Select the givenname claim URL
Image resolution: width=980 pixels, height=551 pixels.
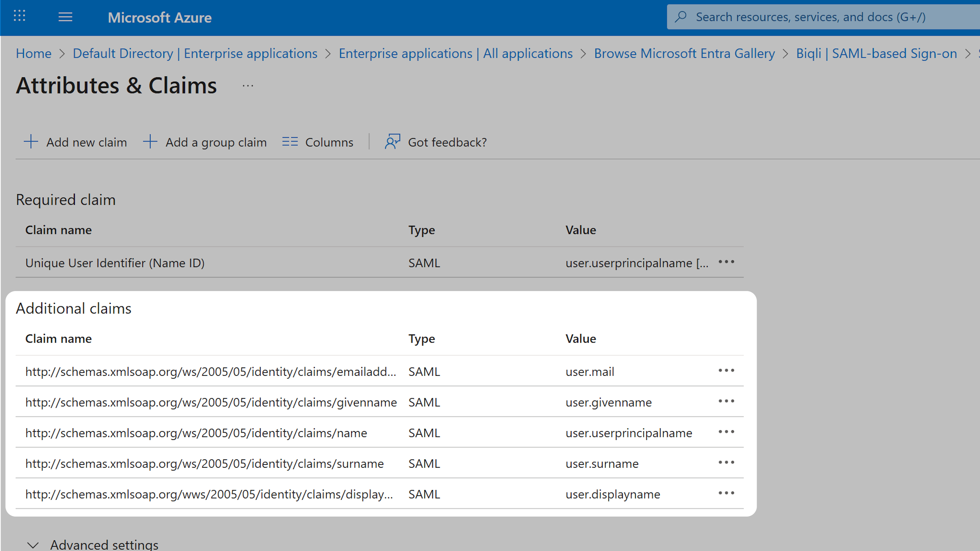(211, 402)
